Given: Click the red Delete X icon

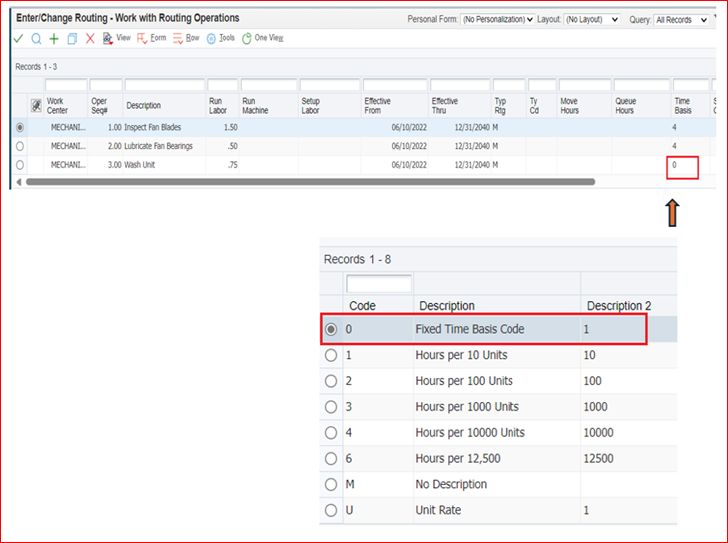Looking at the screenshot, I should click(x=90, y=39).
